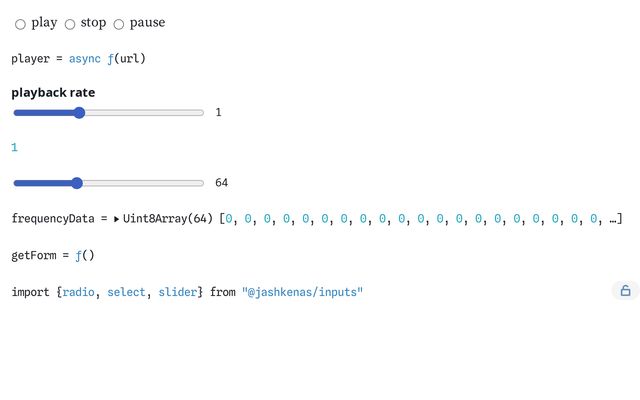This screenshot has width=640, height=400.
Task: Click the frequencyData cell name
Action: coord(53,219)
